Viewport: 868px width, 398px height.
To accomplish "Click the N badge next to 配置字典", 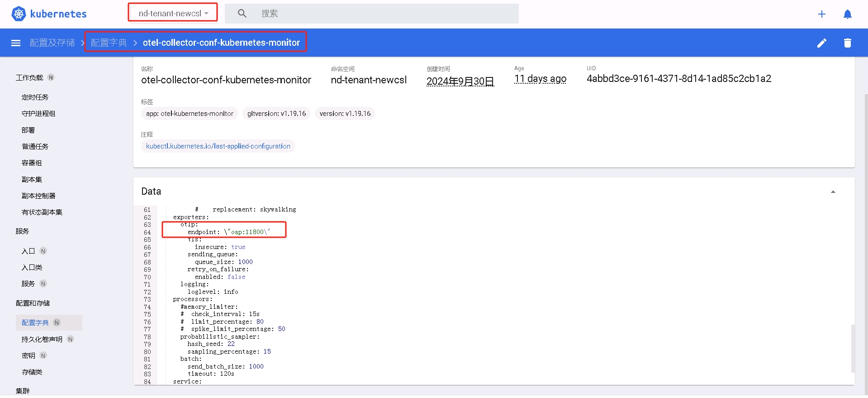I will [57, 323].
